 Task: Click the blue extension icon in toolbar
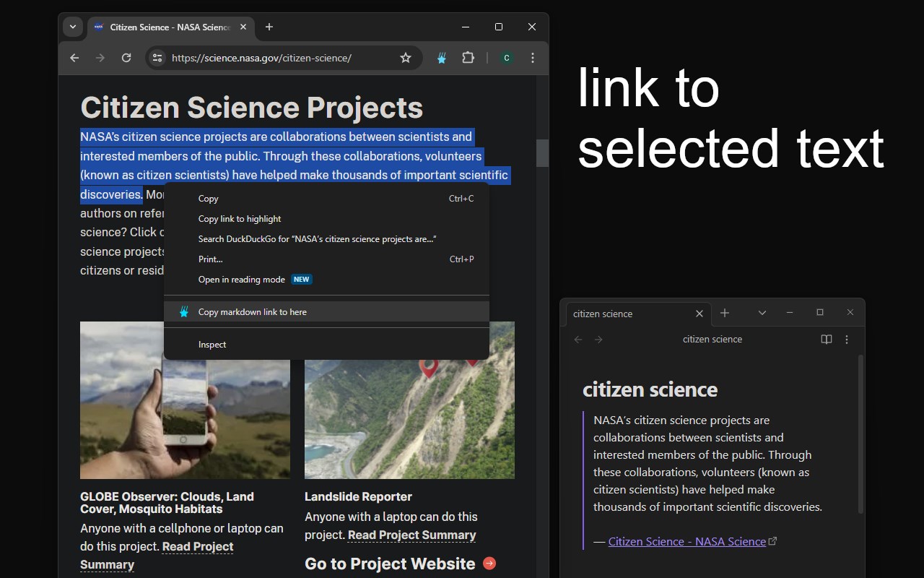pyautogui.click(x=442, y=58)
